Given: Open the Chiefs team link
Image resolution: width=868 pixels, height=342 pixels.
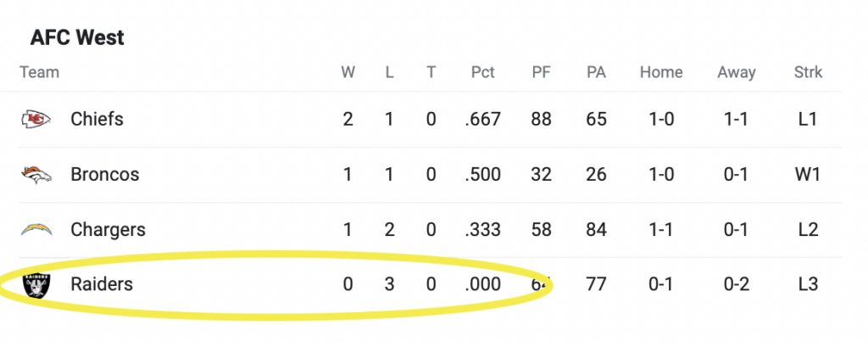Looking at the screenshot, I should coord(97,119).
